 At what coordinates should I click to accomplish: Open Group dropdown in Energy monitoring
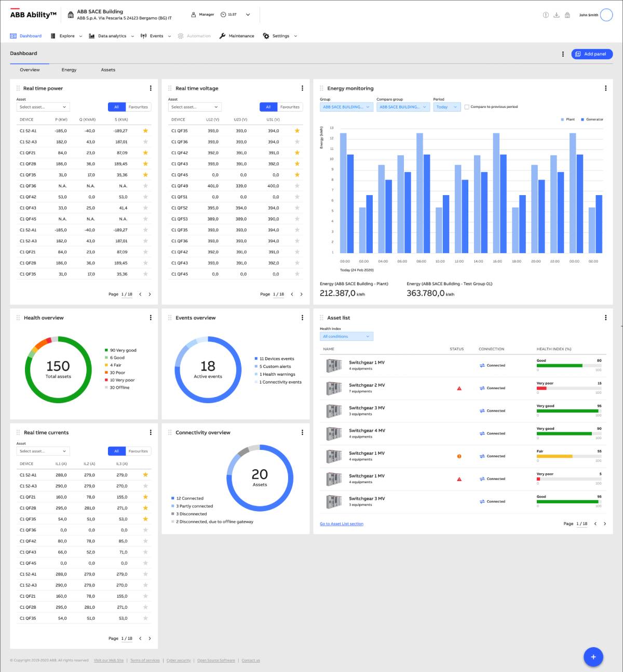346,107
